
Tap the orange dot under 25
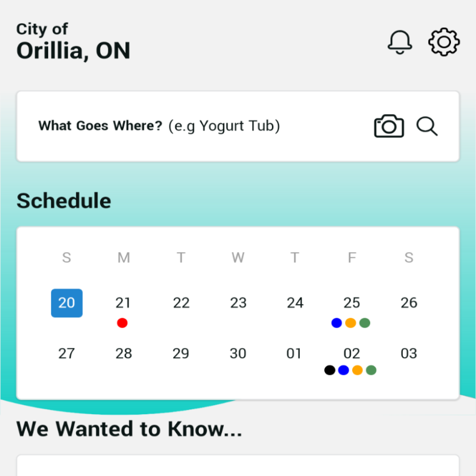[350, 322]
